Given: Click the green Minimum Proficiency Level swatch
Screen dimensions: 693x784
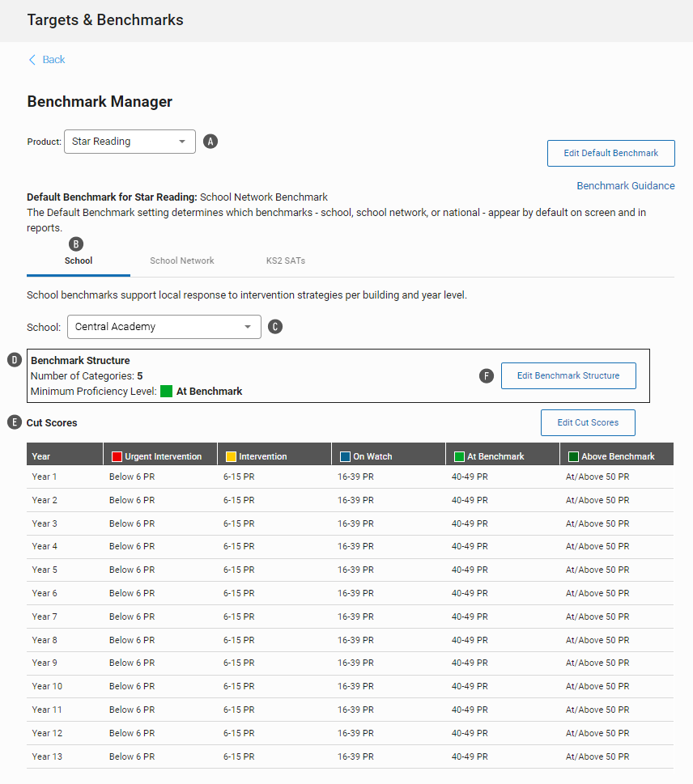Looking at the screenshot, I should (166, 391).
